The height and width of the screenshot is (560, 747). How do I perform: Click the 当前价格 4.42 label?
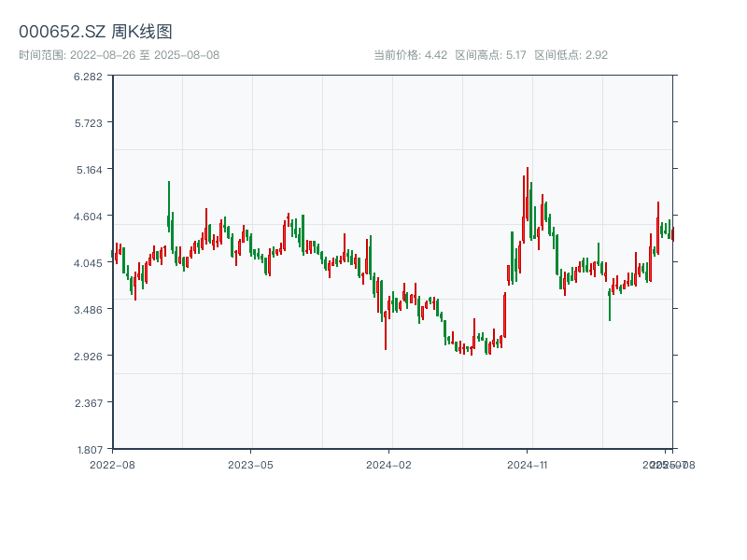[411, 55]
